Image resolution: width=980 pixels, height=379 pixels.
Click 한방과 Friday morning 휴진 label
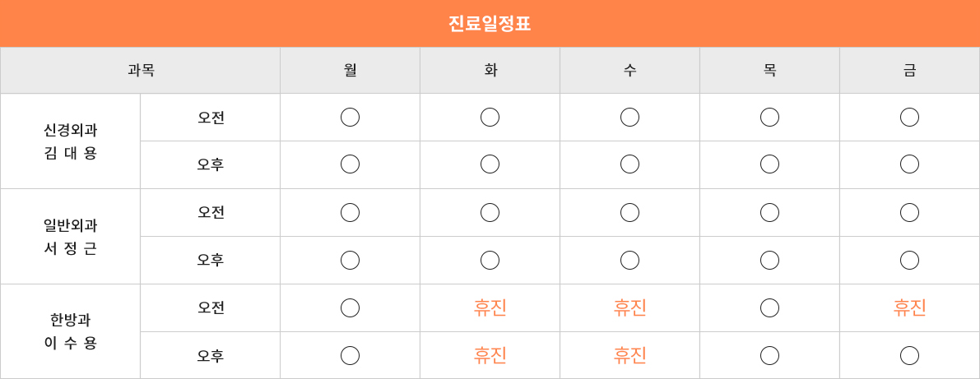(909, 308)
